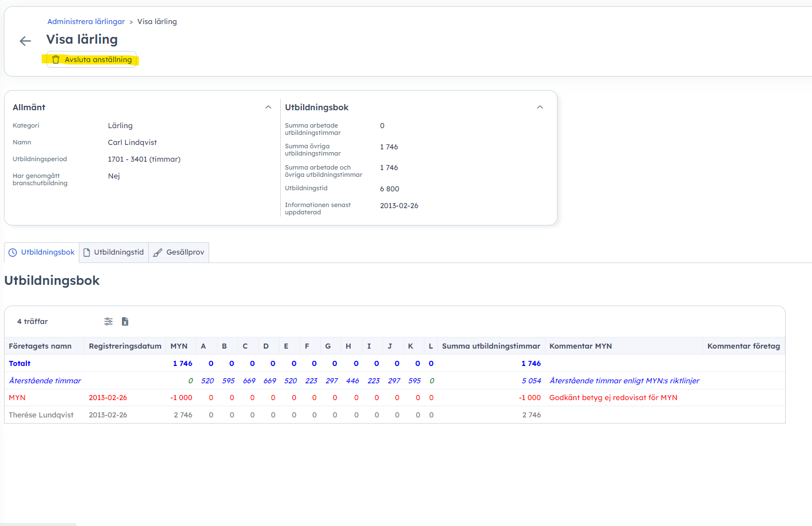Click the Kommentar företag column header
812x526 pixels.
tap(743, 346)
